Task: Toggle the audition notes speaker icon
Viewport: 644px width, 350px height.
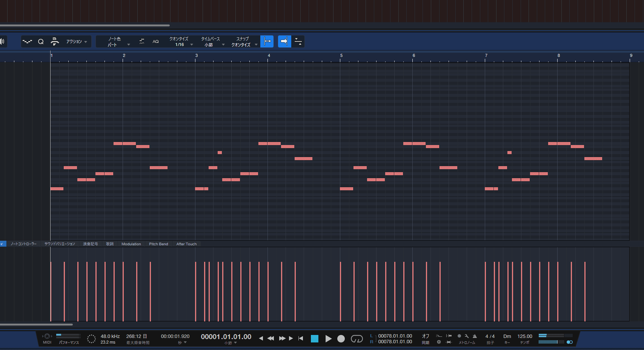Action: click(x=2, y=41)
